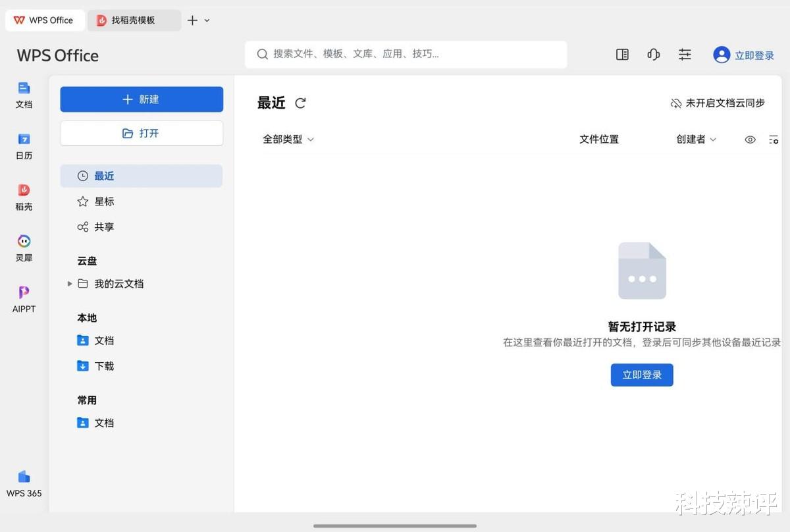Click the blue 立即登录 button
The height and width of the screenshot is (532, 790).
[x=642, y=375]
